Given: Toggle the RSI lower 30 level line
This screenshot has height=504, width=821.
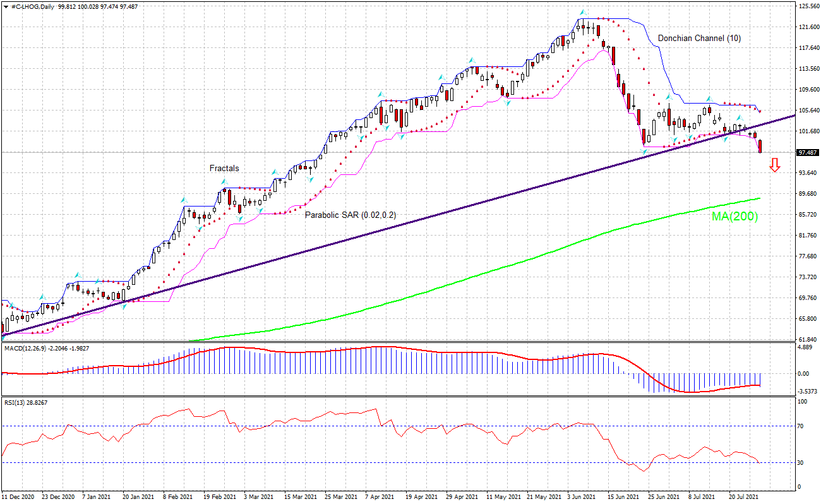Looking at the screenshot, I should (253, 462).
